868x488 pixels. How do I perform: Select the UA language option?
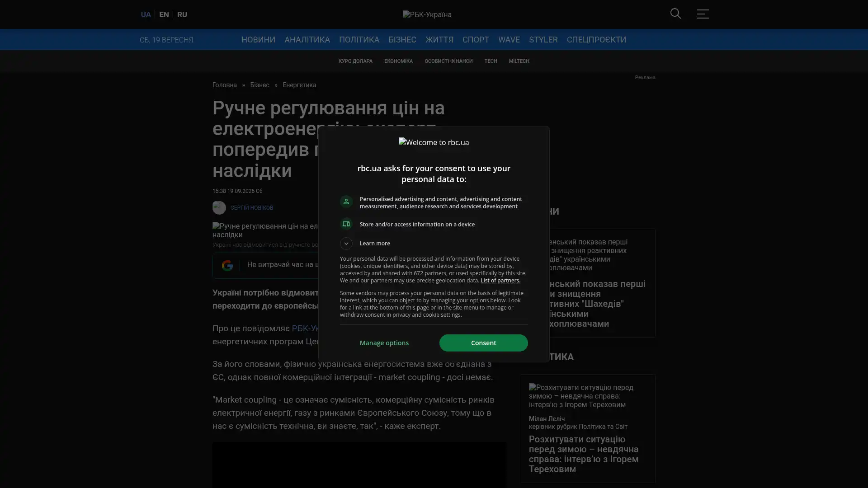146,14
